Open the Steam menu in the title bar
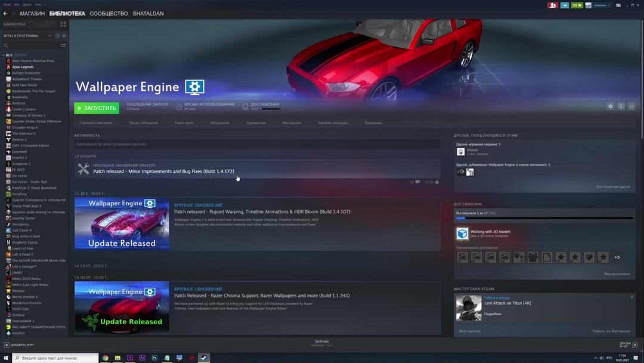 7,5
